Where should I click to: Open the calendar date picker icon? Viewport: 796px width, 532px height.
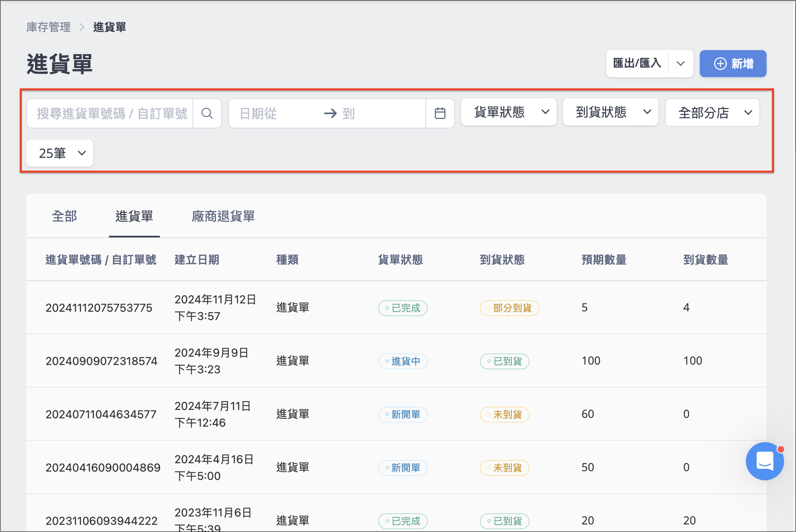440,113
